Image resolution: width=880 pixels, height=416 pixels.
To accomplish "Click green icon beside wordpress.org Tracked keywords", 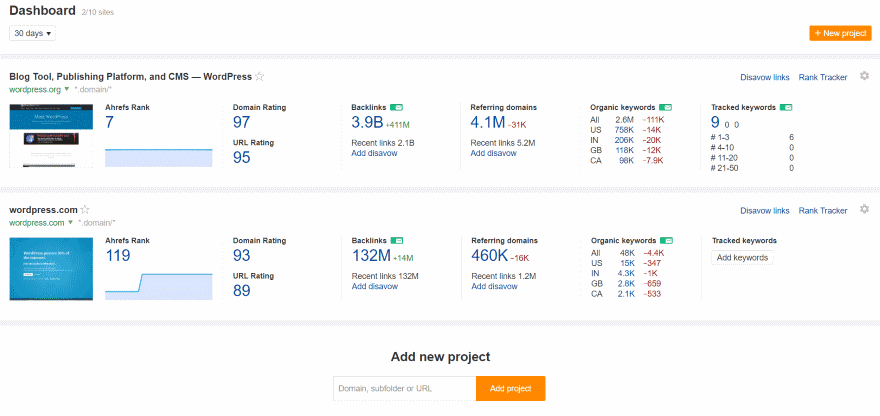I will pyautogui.click(x=785, y=107).
